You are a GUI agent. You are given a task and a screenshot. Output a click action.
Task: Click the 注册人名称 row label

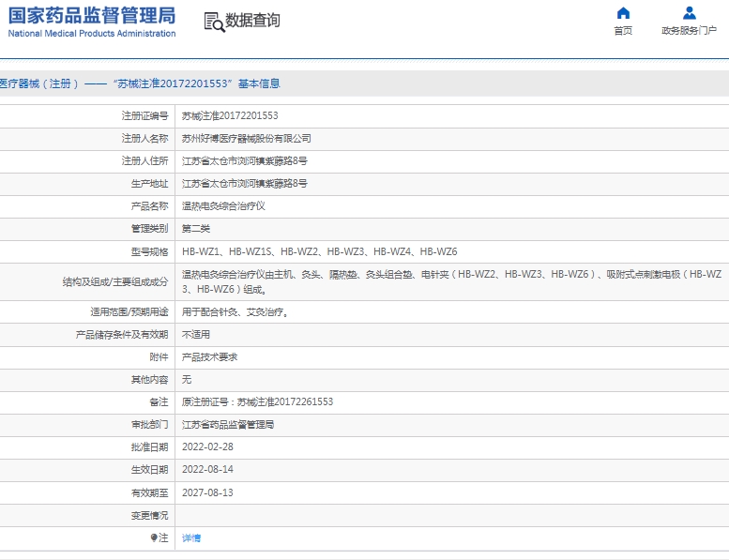pos(144,139)
